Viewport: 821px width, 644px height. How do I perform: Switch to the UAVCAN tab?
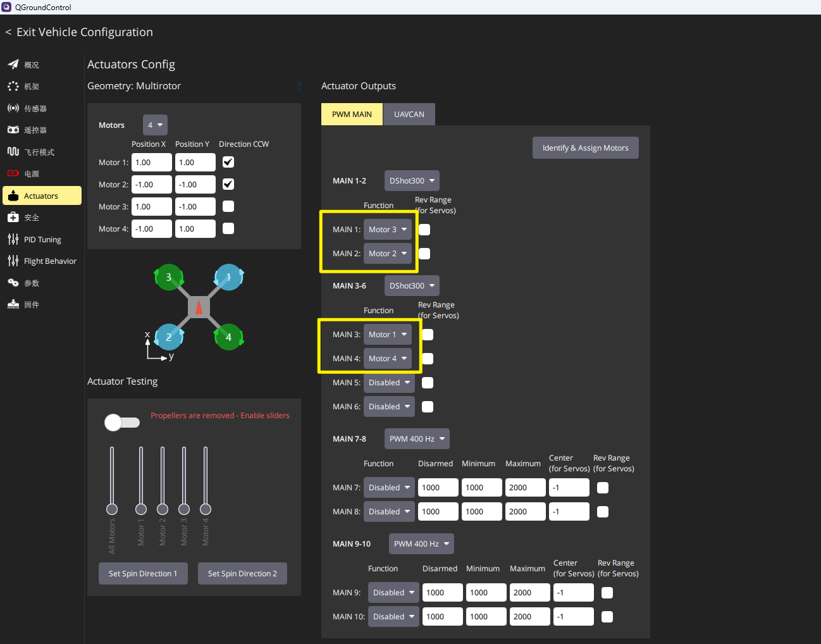click(409, 115)
